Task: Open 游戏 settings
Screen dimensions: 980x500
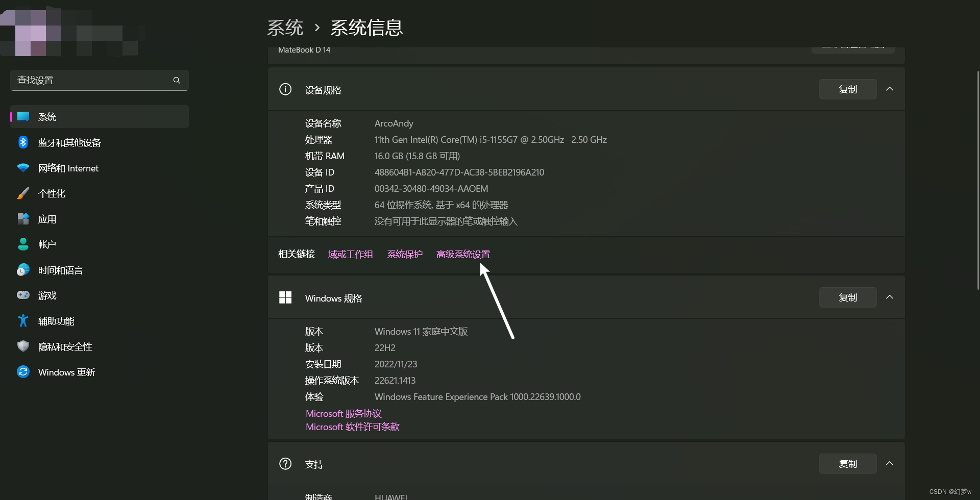Action: pos(100,295)
